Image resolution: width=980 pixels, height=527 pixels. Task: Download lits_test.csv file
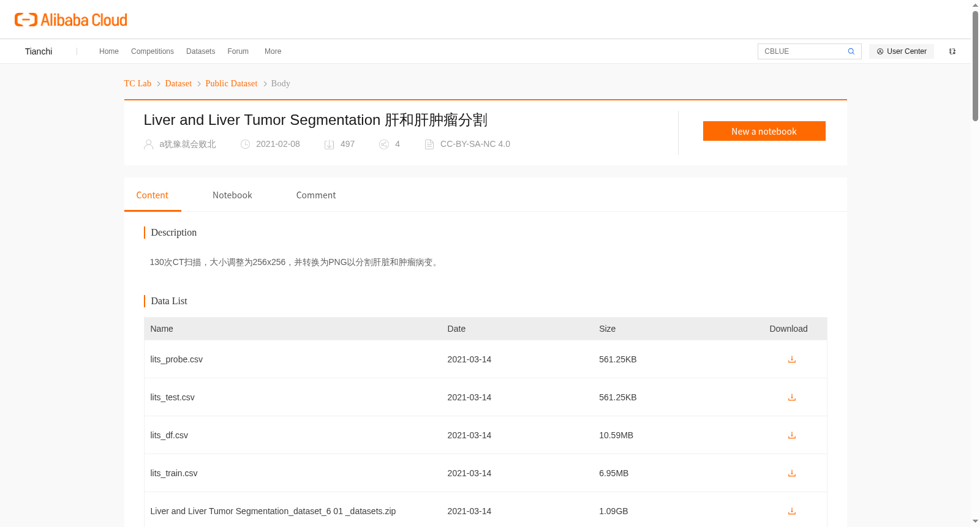coord(792,397)
